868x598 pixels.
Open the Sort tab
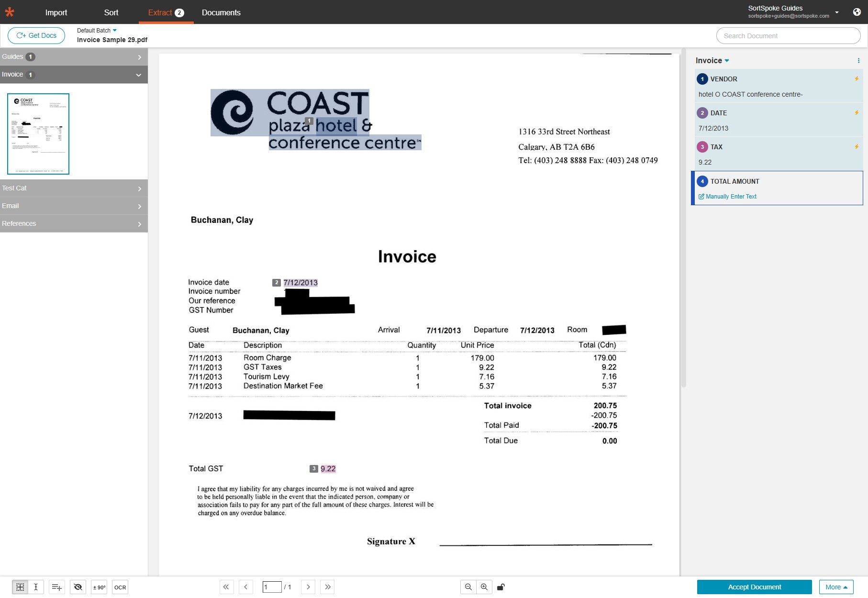[x=111, y=12]
